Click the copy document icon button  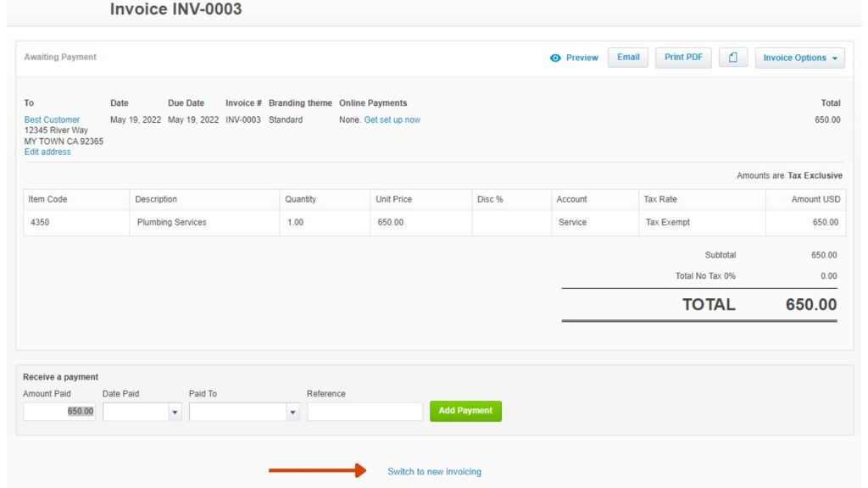(x=733, y=58)
